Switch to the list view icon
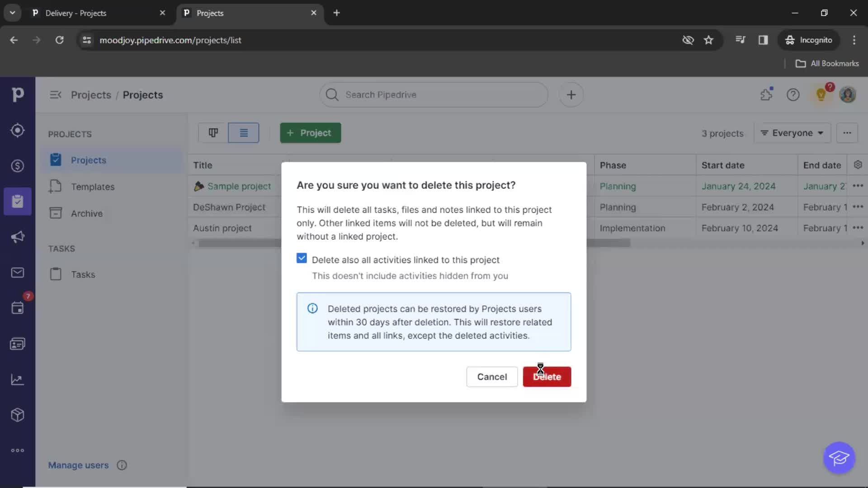Image resolution: width=868 pixels, height=488 pixels. pos(244,132)
